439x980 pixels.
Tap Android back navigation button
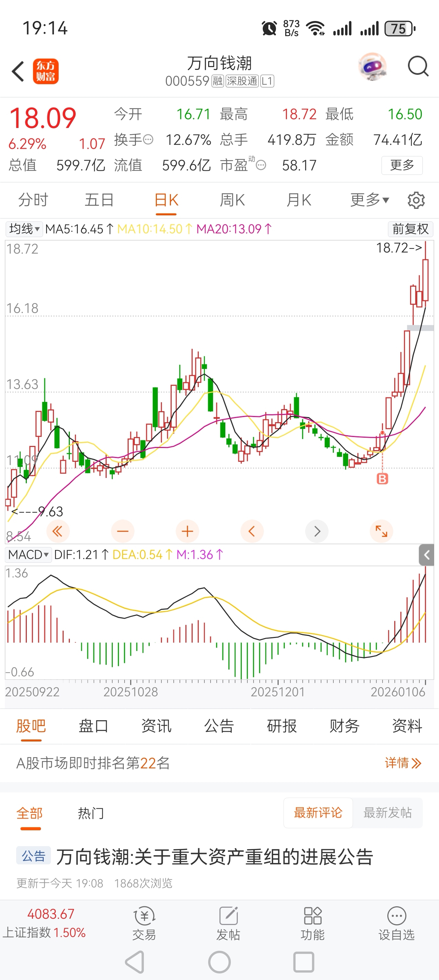135,962
